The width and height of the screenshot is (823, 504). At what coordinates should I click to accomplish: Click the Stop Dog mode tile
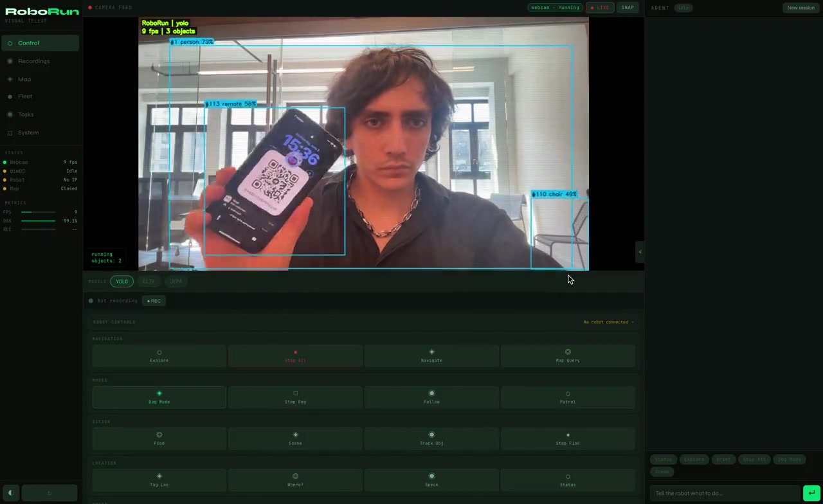[295, 397]
